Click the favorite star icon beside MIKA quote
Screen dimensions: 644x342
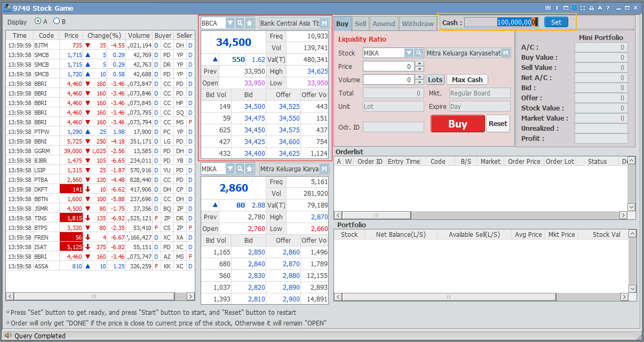coord(249,169)
